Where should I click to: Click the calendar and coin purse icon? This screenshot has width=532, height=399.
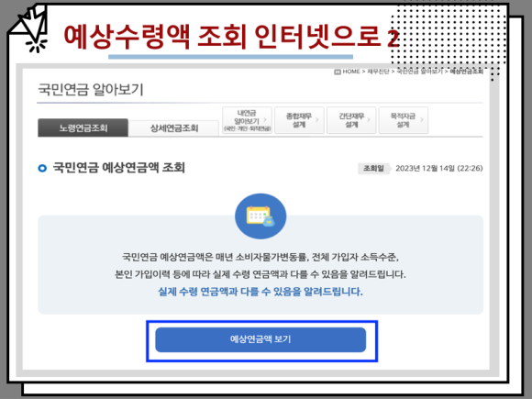[x=260, y=216]
